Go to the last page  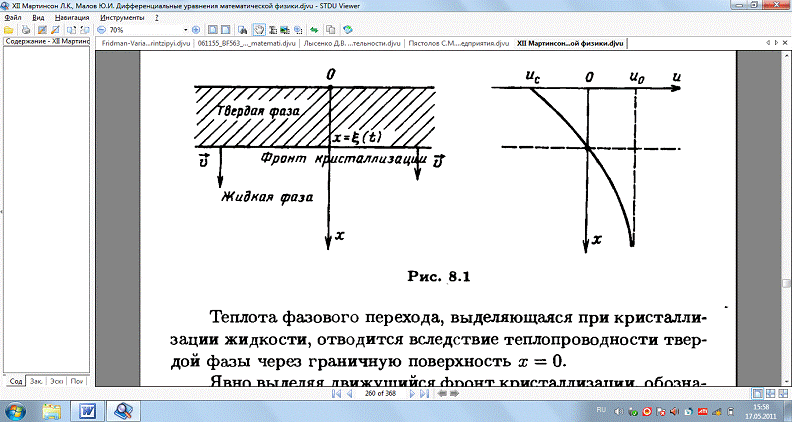pos(424,393)
